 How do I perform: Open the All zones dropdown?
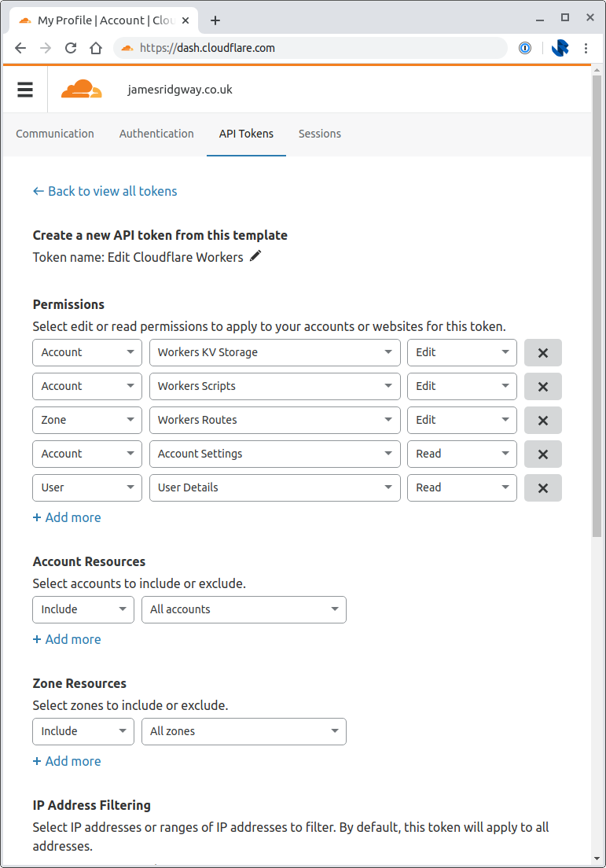click(x=244, y=731)
